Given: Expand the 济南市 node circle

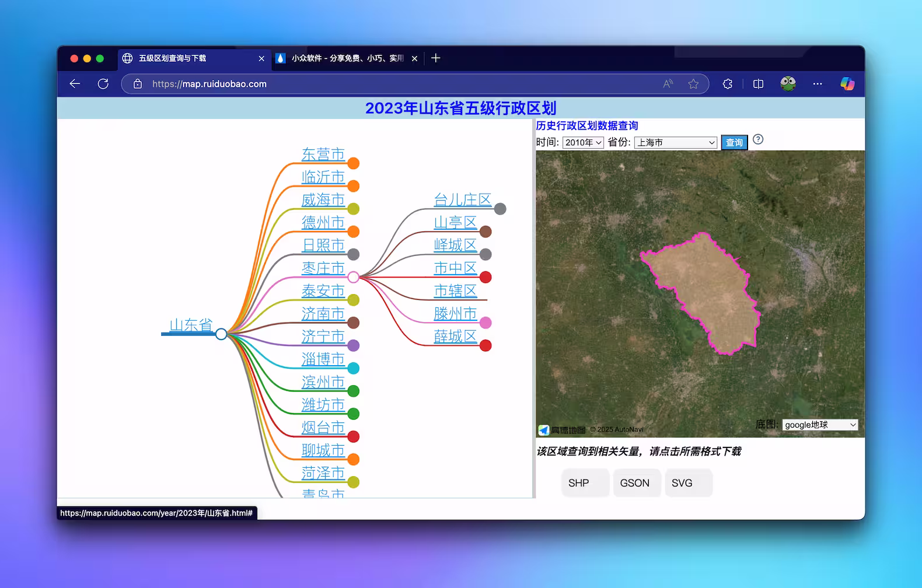Looking at the screenshot, I should click(x=354, y=323).
